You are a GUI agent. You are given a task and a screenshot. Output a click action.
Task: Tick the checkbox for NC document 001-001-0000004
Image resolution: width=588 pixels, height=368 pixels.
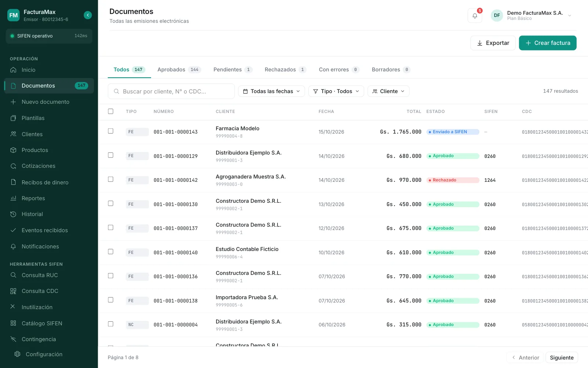click(111, 324)
